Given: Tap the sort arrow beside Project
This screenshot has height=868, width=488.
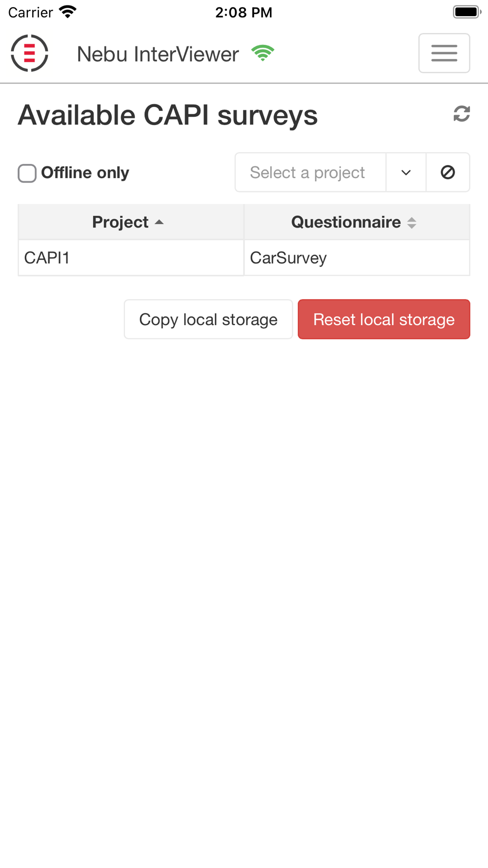Looking at the screenshot, I should click(159, 223).
